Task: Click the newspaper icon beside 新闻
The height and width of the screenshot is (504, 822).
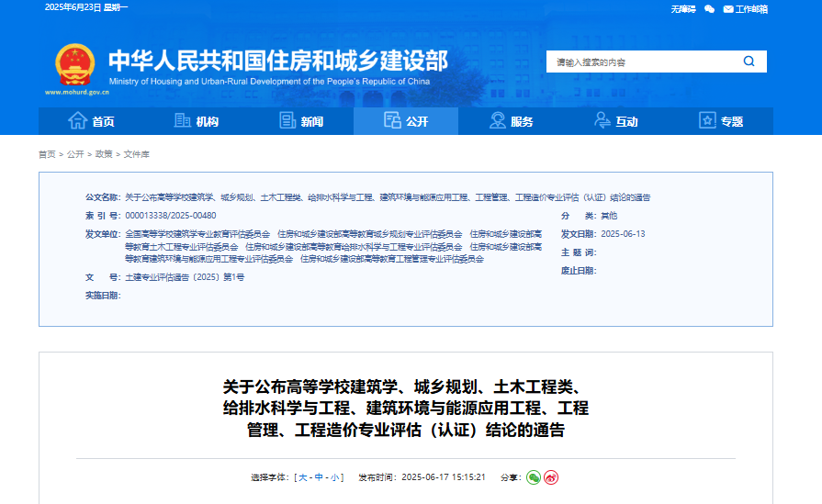Action: coord(287,120)
